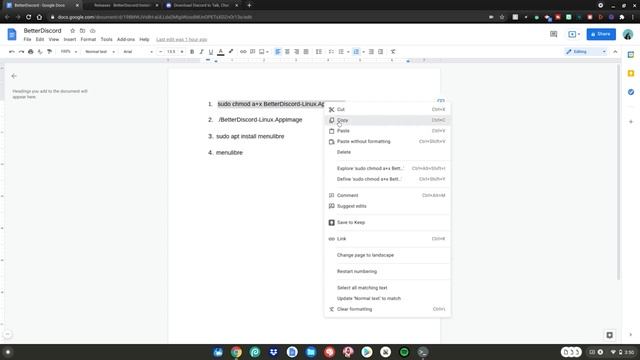
Task: Select Right align
Action: (297, 52)
